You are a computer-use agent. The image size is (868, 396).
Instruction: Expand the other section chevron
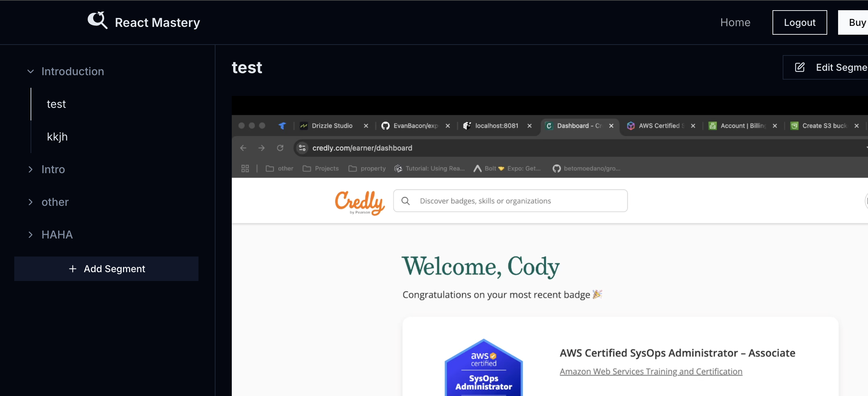click(x=31, y=202)
